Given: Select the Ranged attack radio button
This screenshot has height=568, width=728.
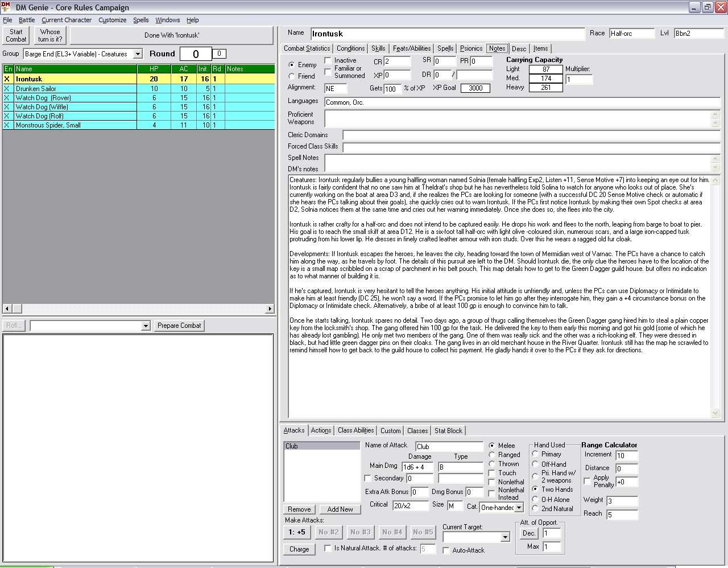Looking at the screenshot, I should point(492,455).
